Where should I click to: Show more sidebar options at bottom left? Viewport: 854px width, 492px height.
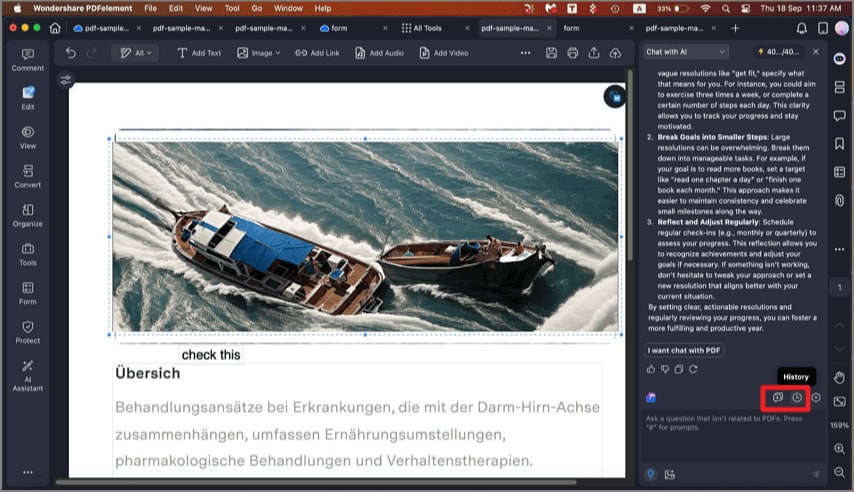tap(28, 472)
